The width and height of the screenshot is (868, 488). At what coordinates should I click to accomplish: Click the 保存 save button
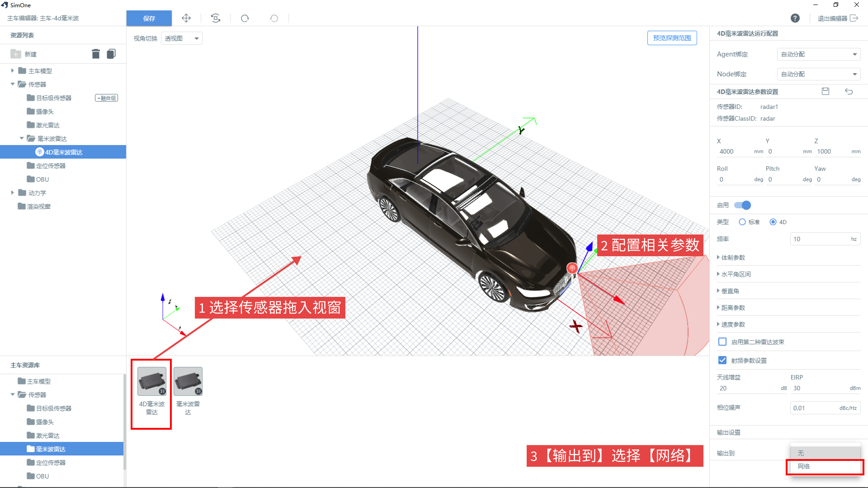point(149,18)
